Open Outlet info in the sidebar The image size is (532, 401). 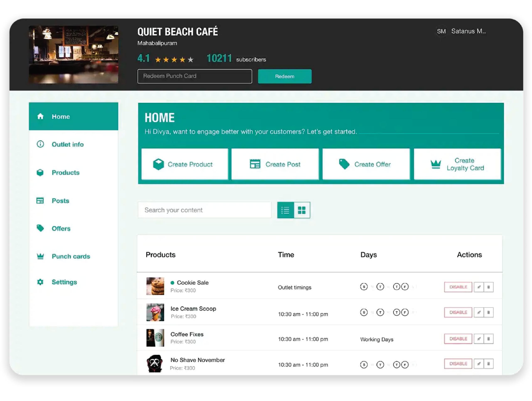click(x=68, y=144)
